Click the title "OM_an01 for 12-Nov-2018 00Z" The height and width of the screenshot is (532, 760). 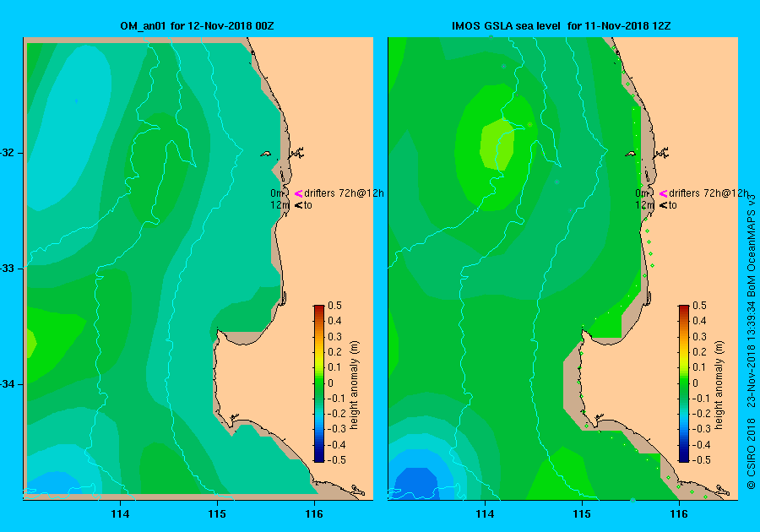197,25
